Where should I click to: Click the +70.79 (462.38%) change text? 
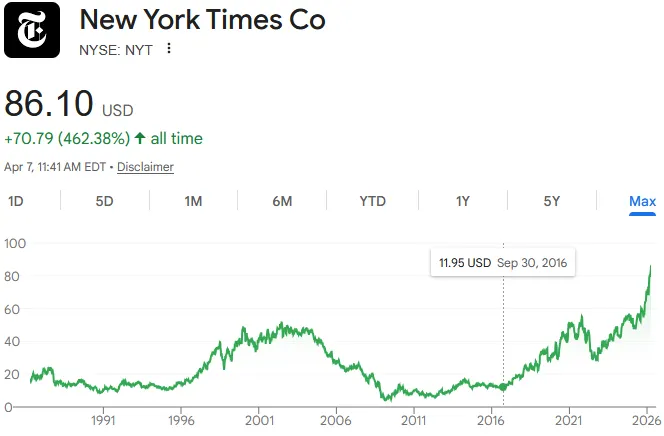pos(66,138)
